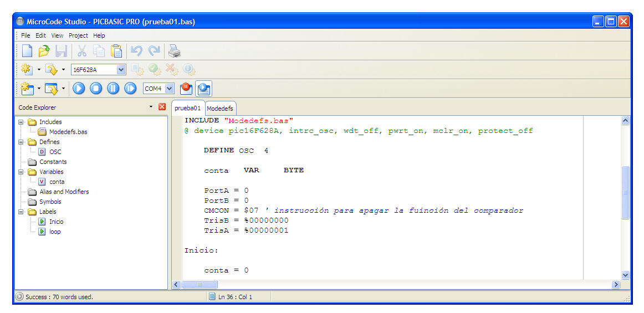
Task: Click the Compile and Program yellow arrow icon
Action: click(x=52, y=70)
